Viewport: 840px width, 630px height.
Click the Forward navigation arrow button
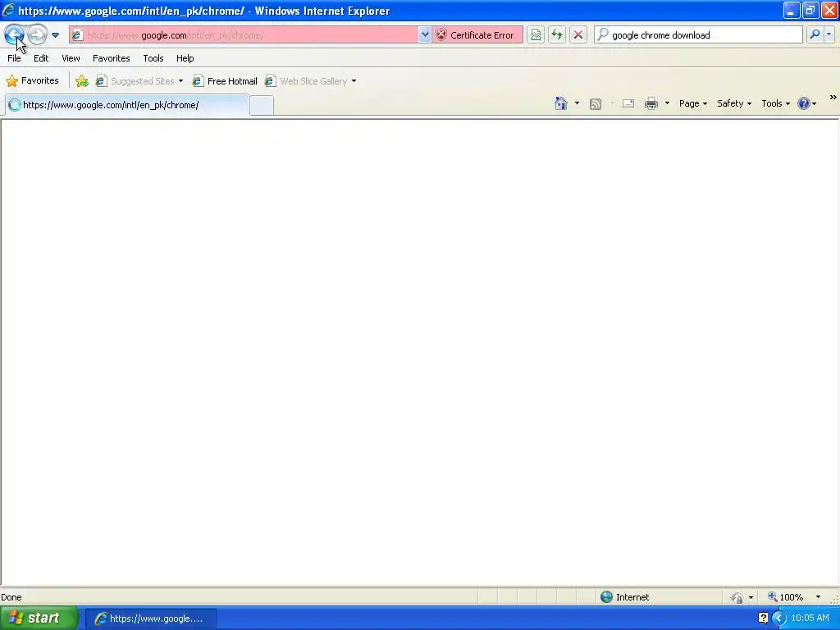(37, 34)
